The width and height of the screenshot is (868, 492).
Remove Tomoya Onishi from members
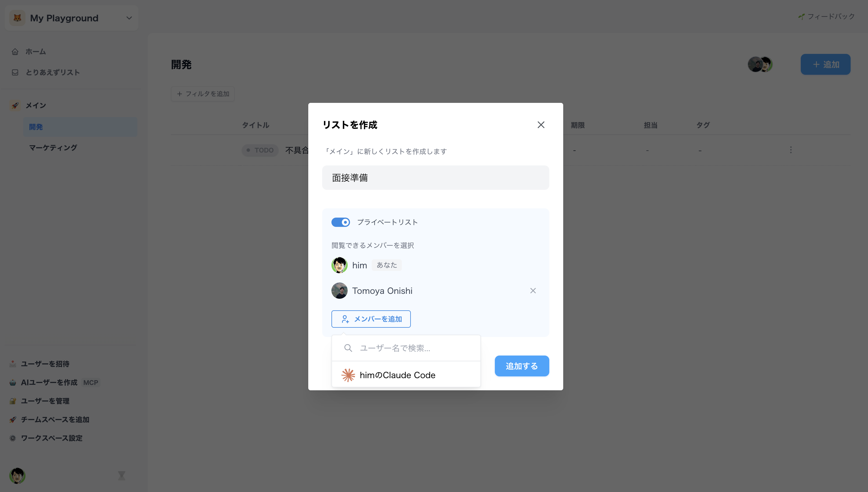tap(533, 291)
